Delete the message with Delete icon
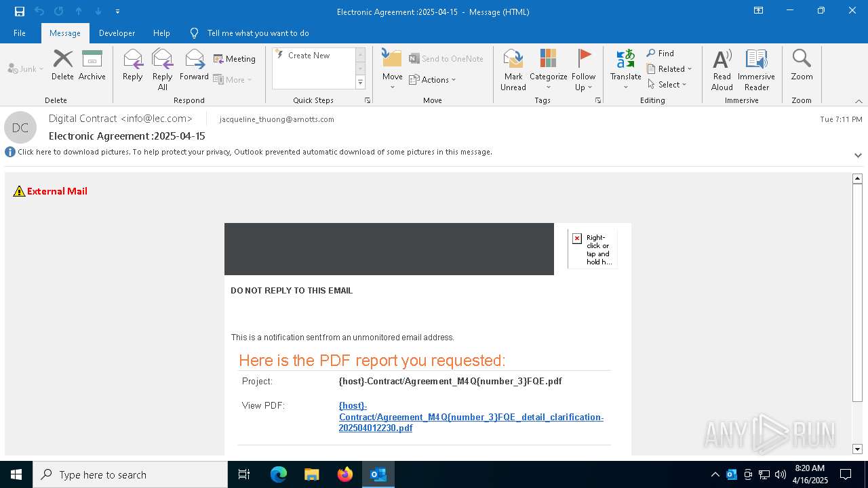 pyautogui.click(x=62, y=65)
